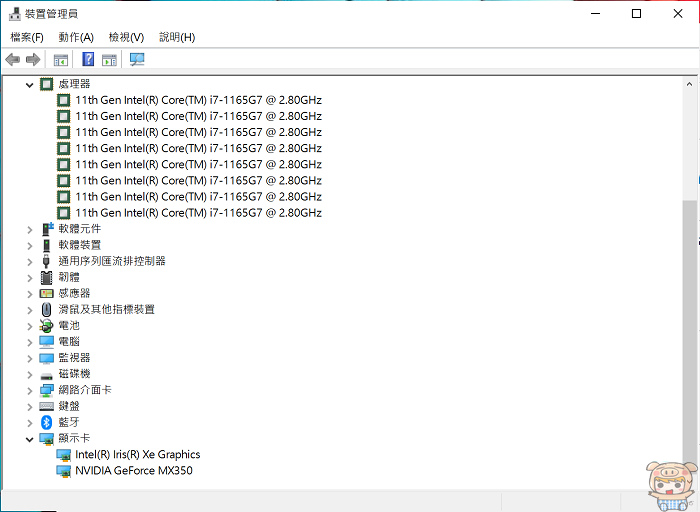Click the 網路介面卡 network adapter icon
The width and height of the screenshot is (700, 512).
pos(46,391)
